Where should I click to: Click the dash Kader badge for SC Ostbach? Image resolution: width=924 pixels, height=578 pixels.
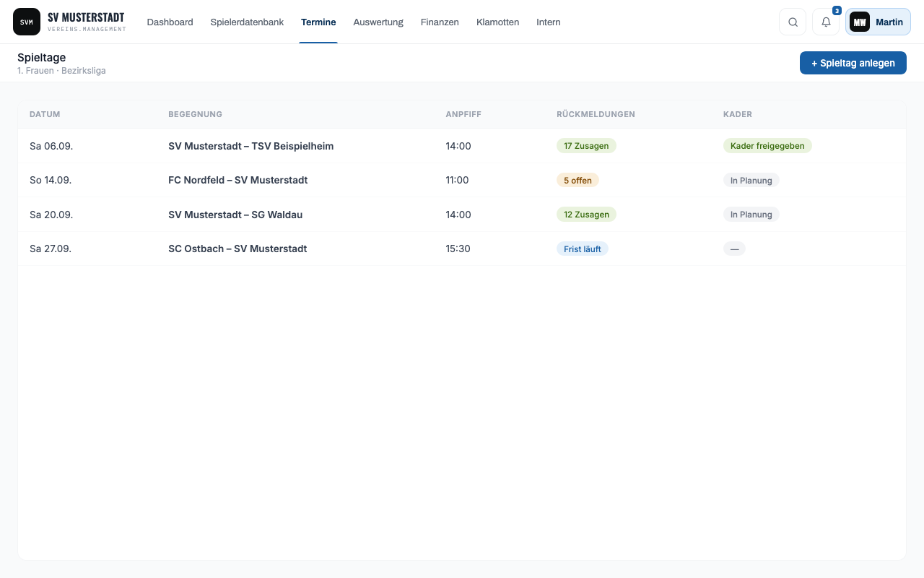[734, 249]
